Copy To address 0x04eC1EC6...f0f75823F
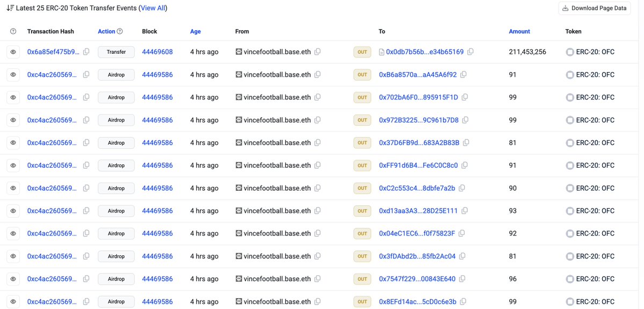 point(462,233)
